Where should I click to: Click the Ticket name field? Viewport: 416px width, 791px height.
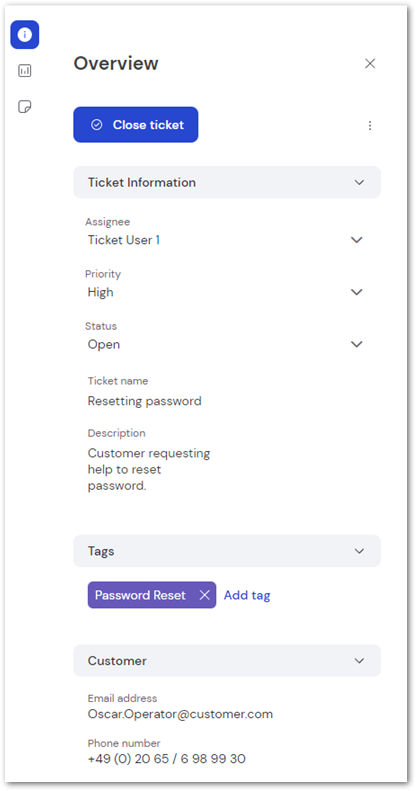[145, 401]
